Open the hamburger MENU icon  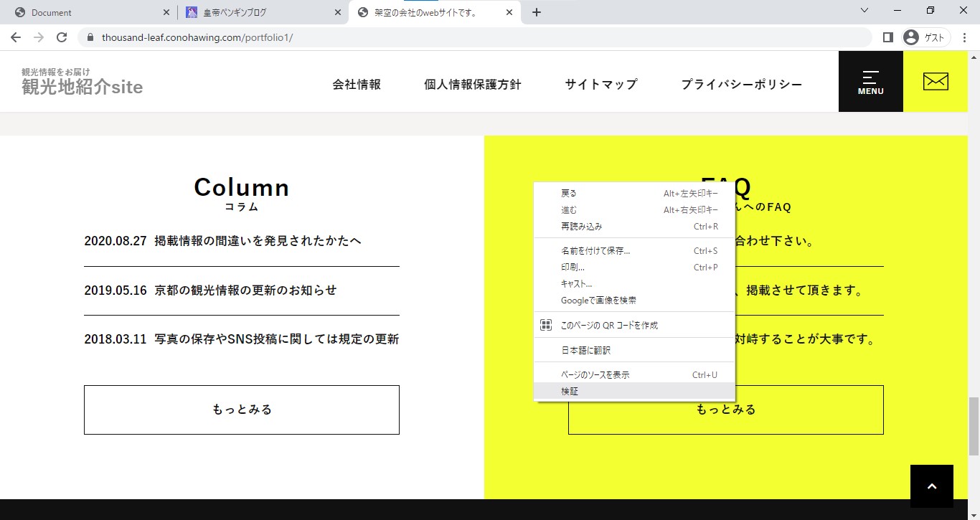(870, 82)
